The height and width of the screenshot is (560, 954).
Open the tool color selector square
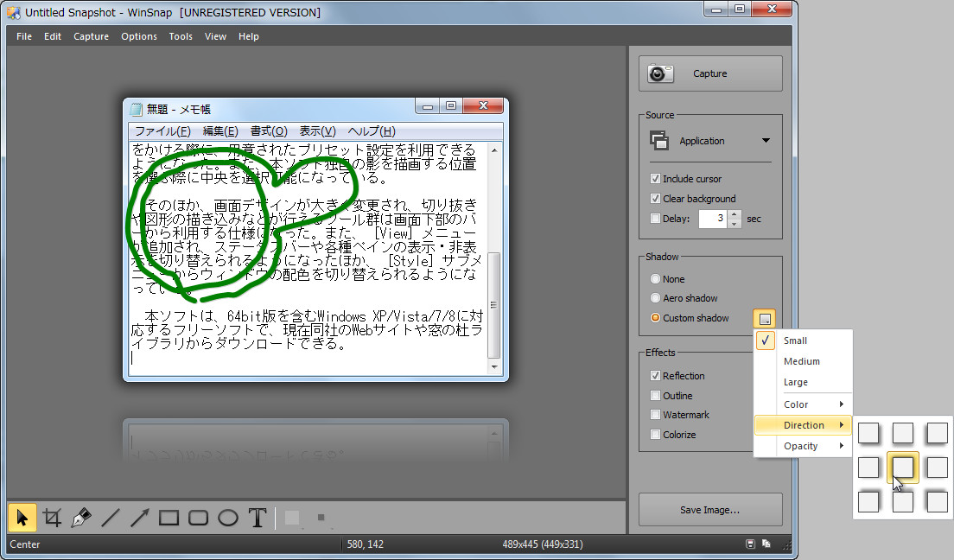[292, 518]
